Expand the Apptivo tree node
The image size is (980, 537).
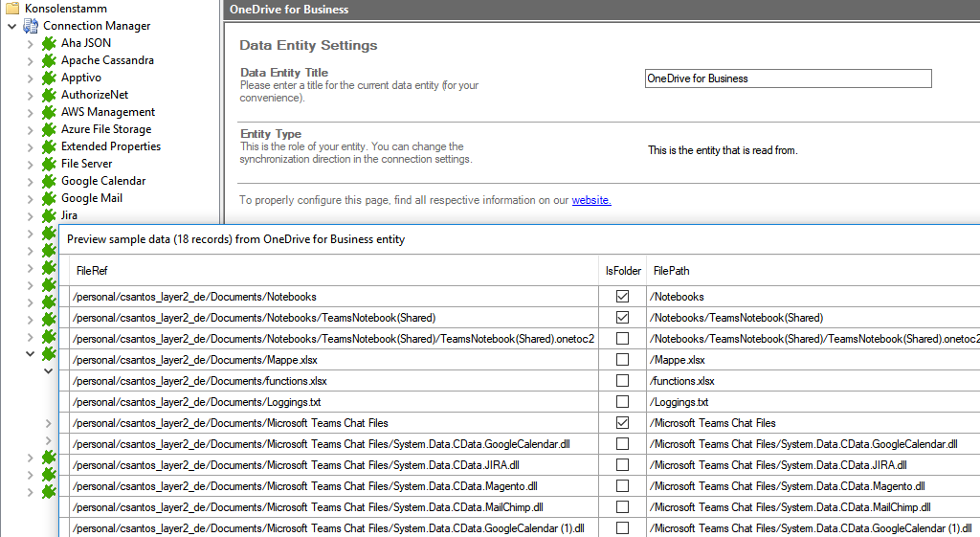31,78
